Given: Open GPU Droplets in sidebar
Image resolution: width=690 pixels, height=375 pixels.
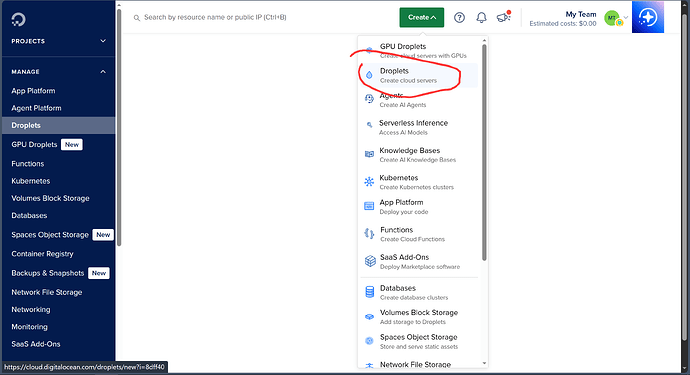Looking at the screenshot, I should tap(34, 144).
